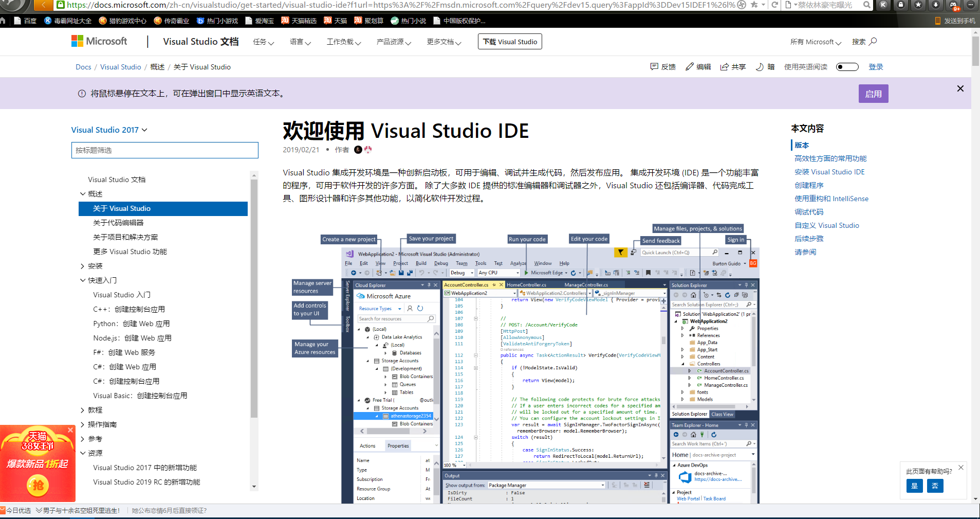This screenshot has width=980, height=519.
Task: Click the 共享 share icon
Action: pos(725,66)
